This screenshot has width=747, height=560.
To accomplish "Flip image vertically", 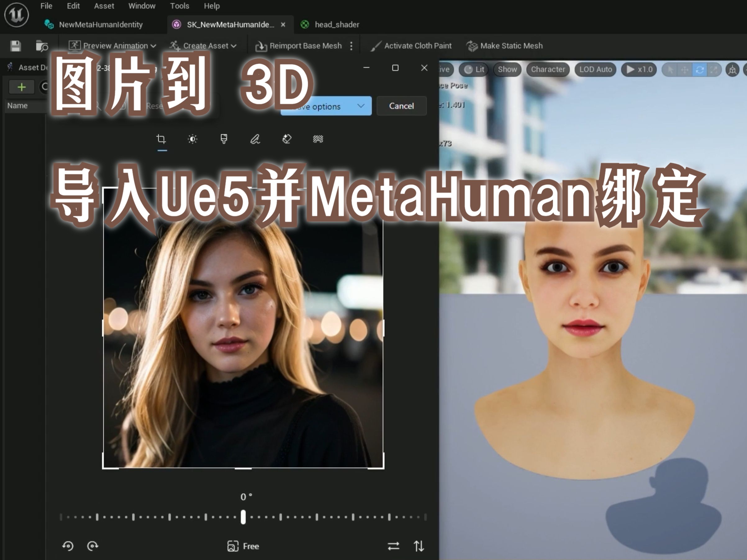I will click(x=419, y=546).
